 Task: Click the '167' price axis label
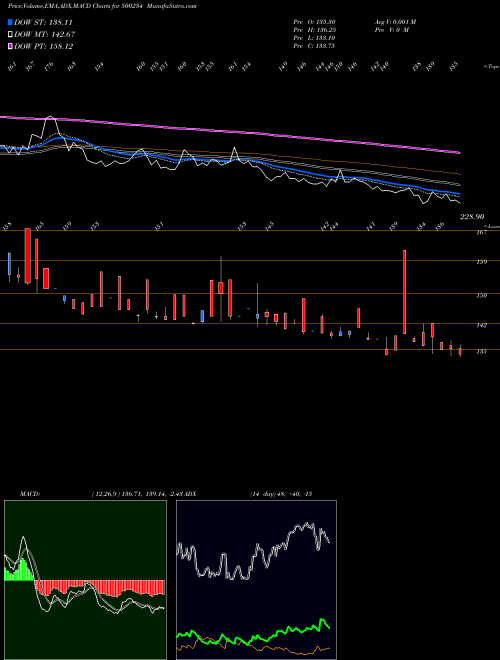click(481, 232)
